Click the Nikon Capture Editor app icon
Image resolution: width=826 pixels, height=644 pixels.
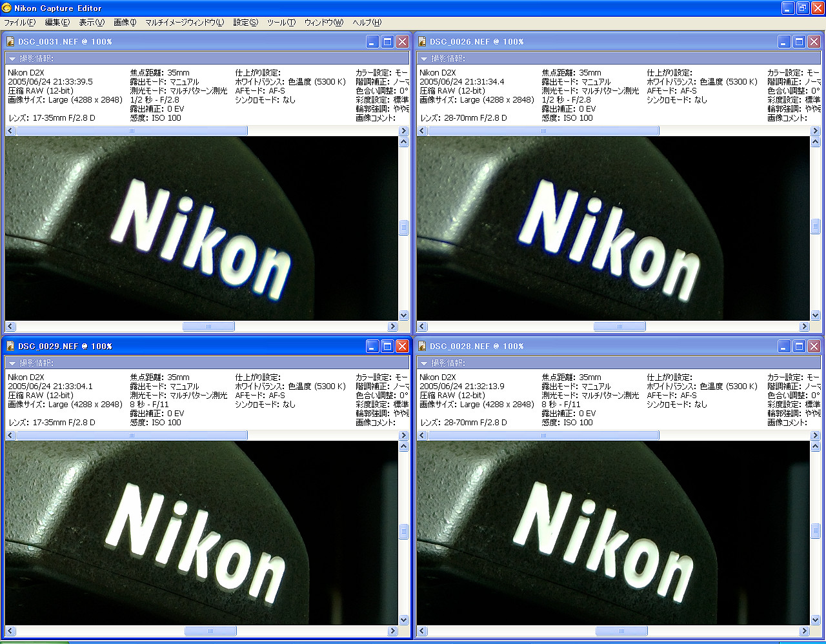[6, 8]
